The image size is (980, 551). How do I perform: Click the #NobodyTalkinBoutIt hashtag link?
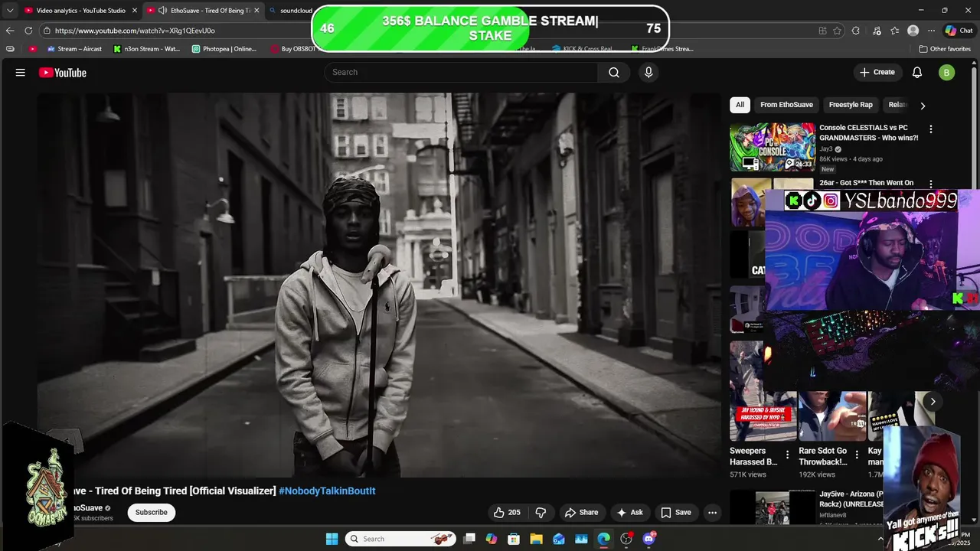[327, 491]
